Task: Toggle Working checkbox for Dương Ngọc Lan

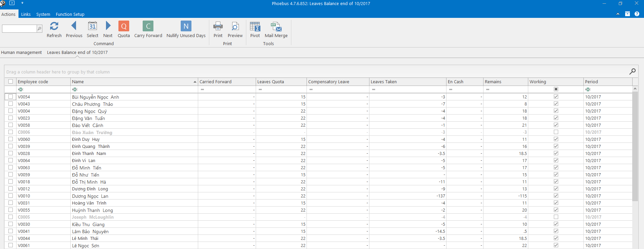Action: [x=556, y=196]
